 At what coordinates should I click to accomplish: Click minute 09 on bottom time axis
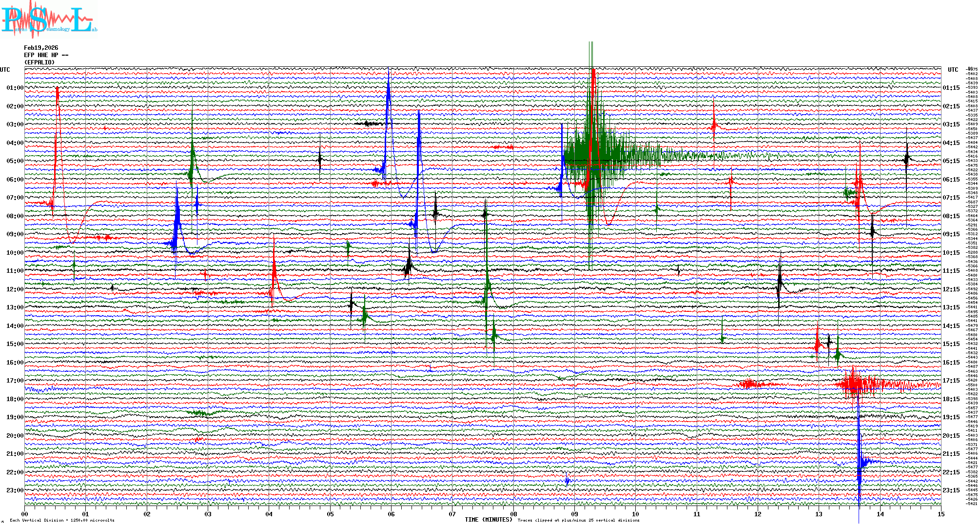pyautogui.click(x=574, y=514)
